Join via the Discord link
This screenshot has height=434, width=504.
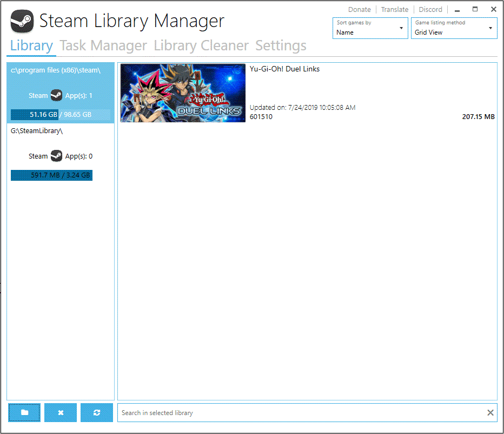(430, 9)
